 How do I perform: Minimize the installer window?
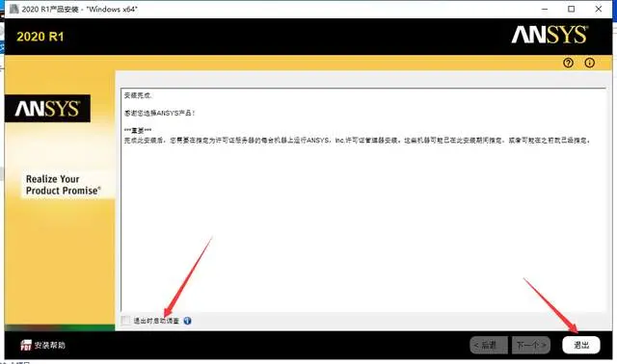point(545,9)
